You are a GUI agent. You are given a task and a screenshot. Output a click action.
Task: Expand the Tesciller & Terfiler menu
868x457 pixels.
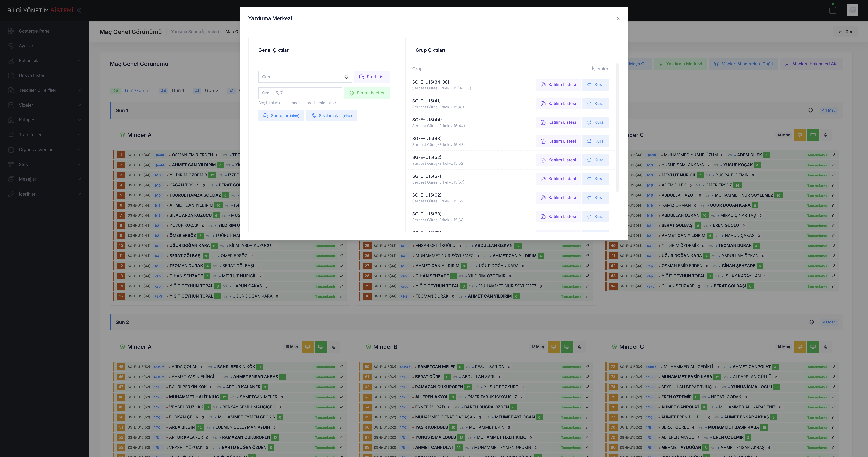pyautogui.click(x=44, y=90)
